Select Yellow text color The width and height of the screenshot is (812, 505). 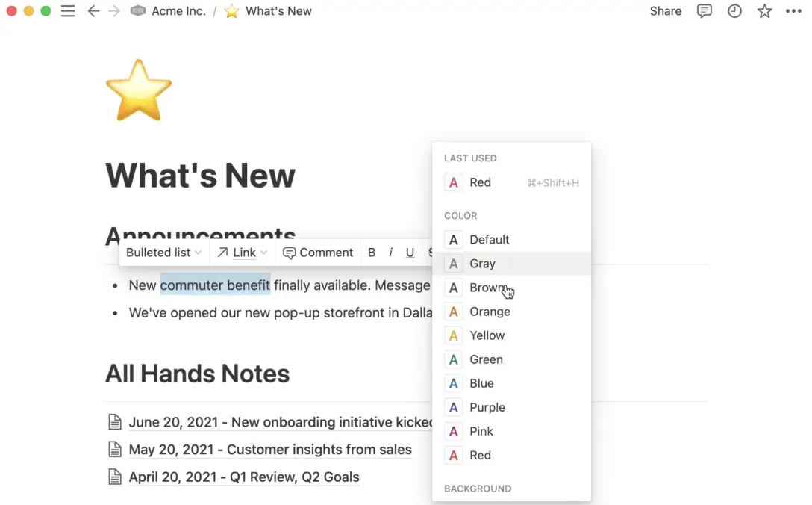pos(512,335)
